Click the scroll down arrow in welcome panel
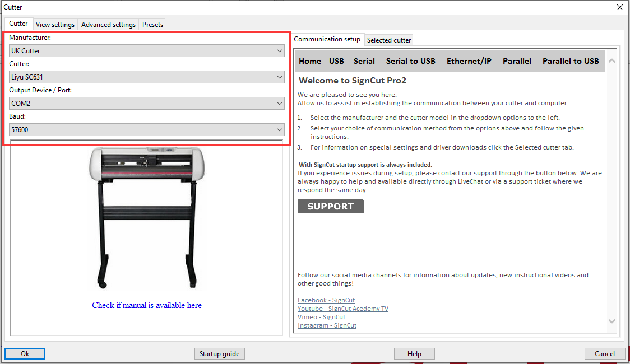Viewport: 630px width, 364px height. pos(612,321)
